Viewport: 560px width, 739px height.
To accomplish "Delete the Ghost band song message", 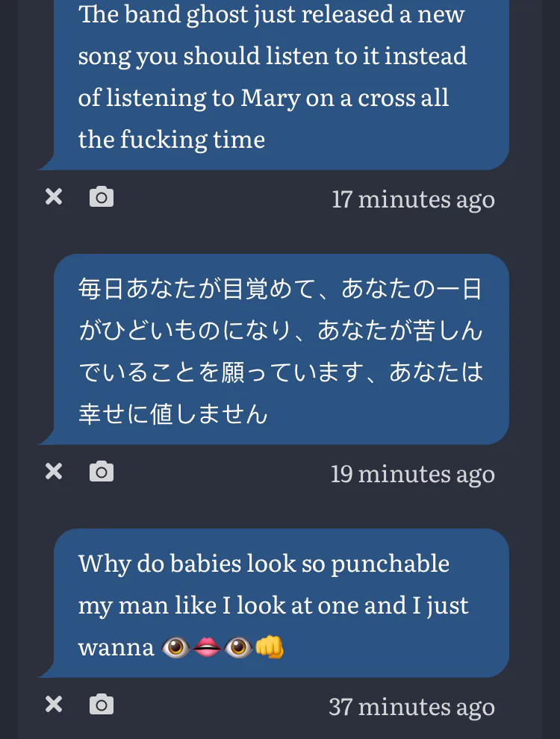I will (x=54, y=197).
